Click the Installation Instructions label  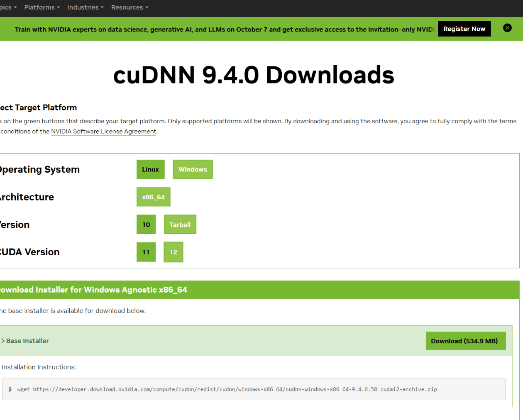pos(39,367)
